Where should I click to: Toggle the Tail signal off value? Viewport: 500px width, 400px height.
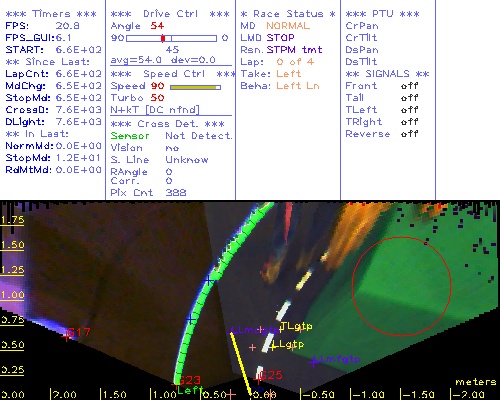coord(409,98)
